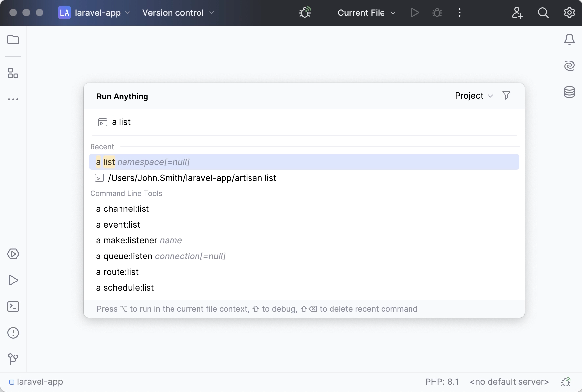Click the filter icon in Run Anything

pos(506,96)
